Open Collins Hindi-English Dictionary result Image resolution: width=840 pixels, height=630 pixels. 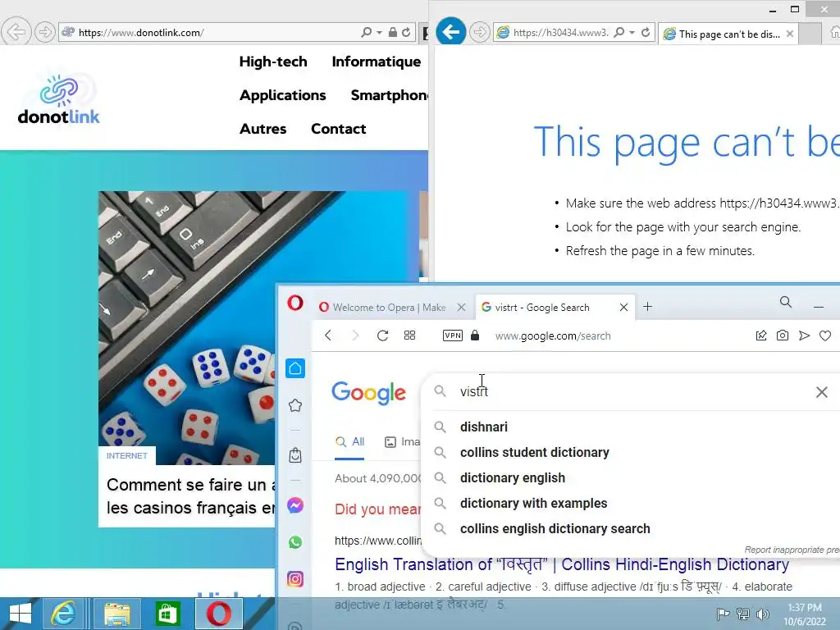coord(561,564)
